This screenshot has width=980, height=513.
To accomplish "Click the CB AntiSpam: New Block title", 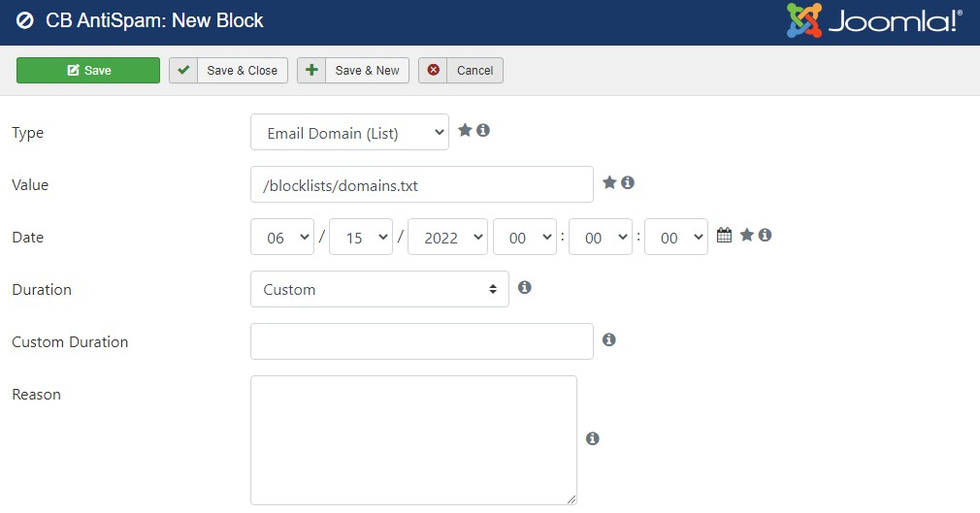I will coord(154,20).
